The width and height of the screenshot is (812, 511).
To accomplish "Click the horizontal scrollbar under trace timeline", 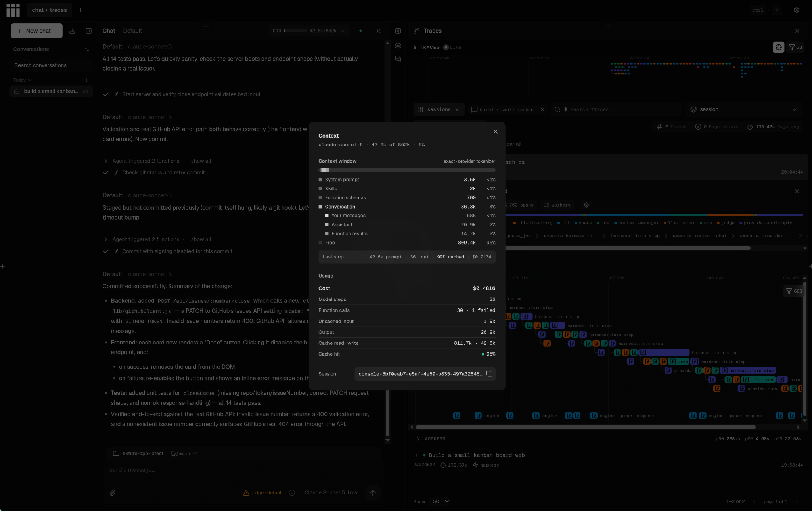I will pos(585,427).
